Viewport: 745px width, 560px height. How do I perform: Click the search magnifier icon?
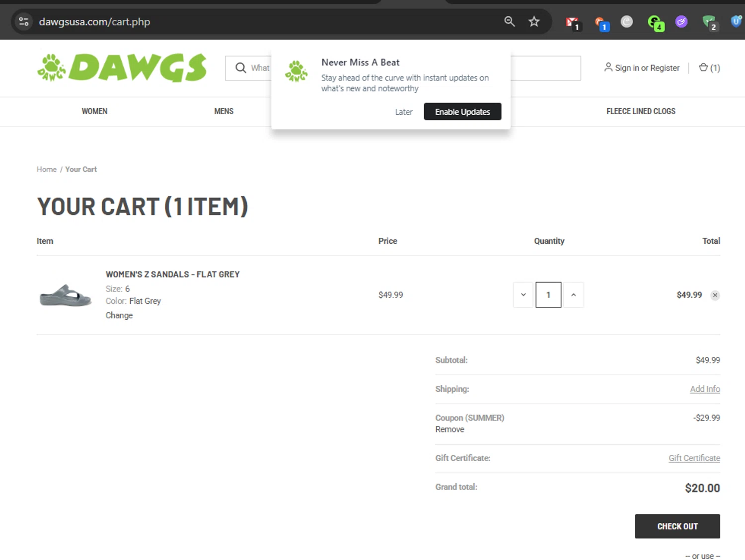[241, 68]
